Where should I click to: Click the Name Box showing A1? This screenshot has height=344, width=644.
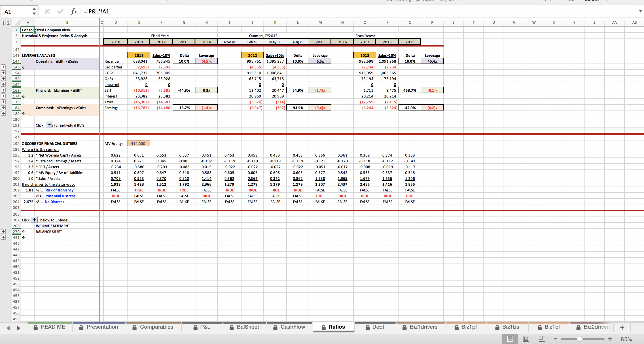coord(16,11)
